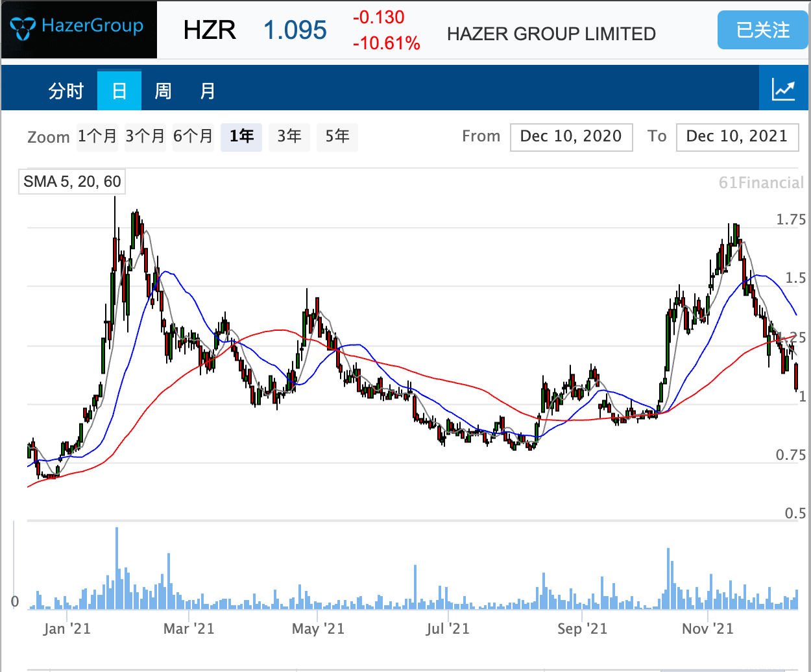Open the chart indicator icon

(x=784, y=89)
